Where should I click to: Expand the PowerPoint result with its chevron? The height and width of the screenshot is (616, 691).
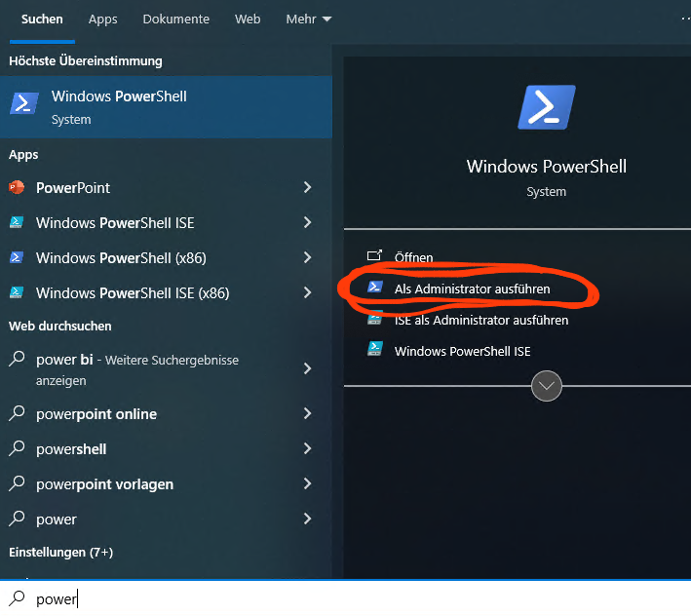[x=307, y=187]
